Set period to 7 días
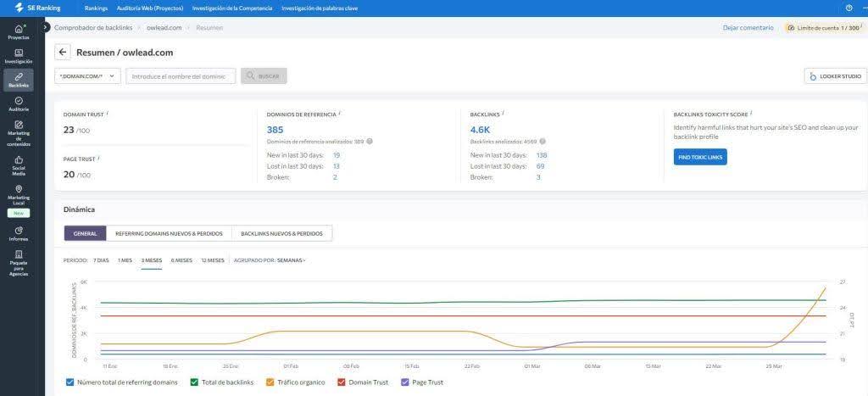Viewport: 868px width, 396px height. click(101, 260)
